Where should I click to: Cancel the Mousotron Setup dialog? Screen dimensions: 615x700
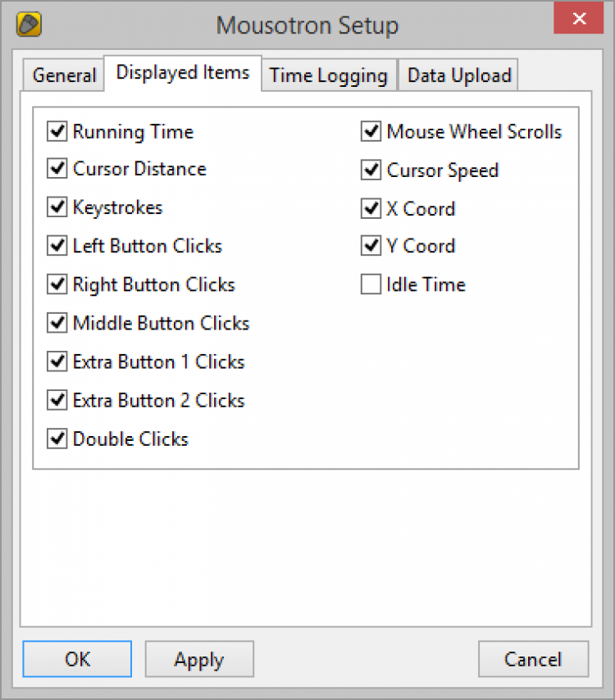(x=533, y=660)
